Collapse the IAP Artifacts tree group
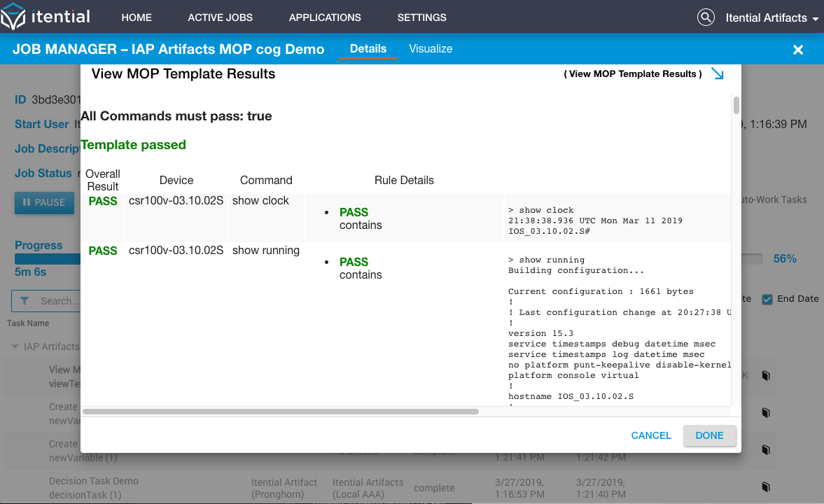 click(15, 346)
